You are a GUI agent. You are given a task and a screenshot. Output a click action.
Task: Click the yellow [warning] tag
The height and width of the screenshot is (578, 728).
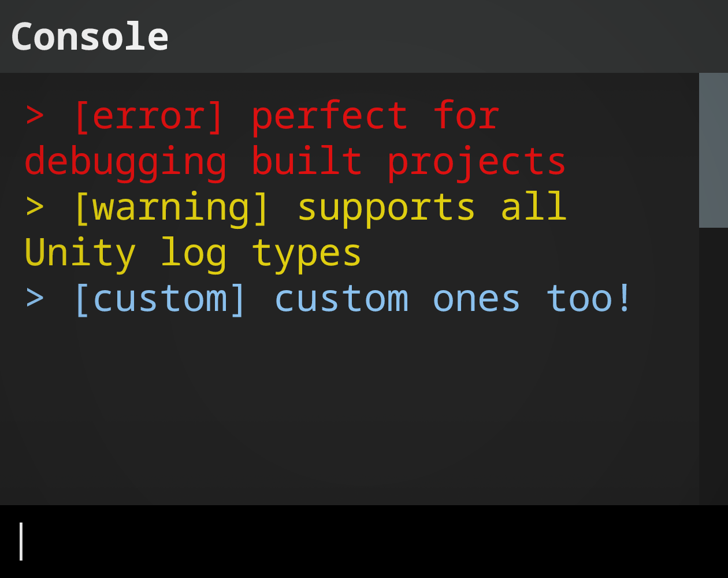[x=172, y=207]
